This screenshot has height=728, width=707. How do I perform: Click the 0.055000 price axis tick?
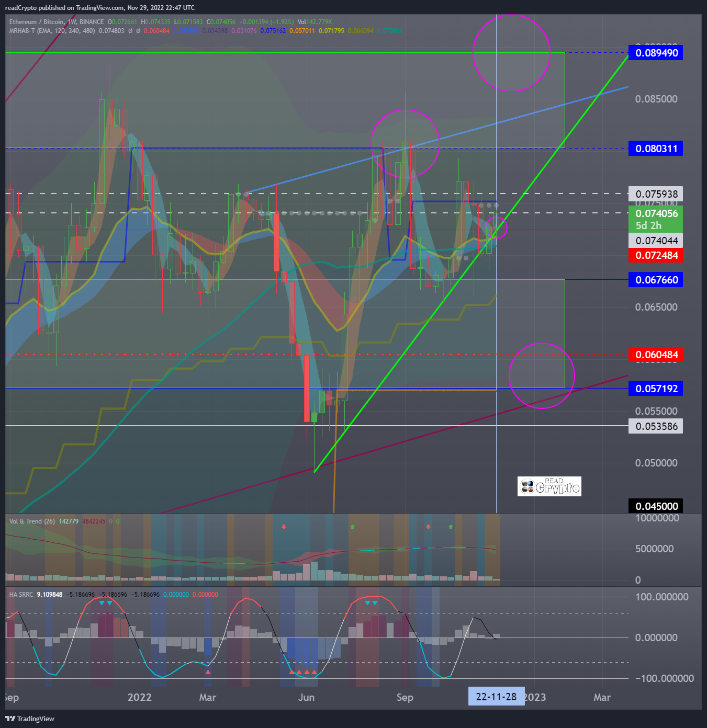coord(656,411)
